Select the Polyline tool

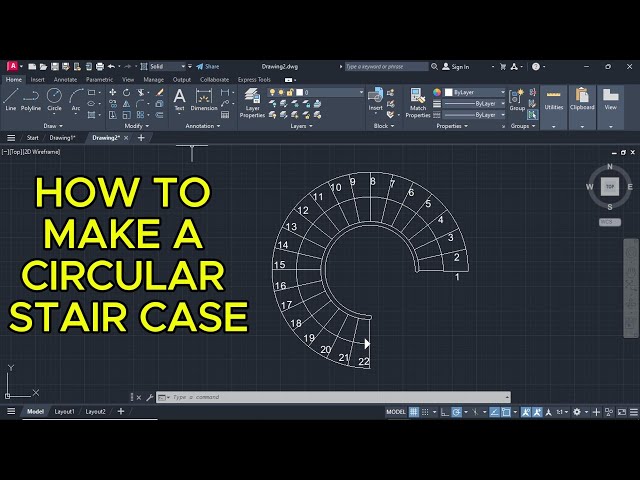point(31,99)
